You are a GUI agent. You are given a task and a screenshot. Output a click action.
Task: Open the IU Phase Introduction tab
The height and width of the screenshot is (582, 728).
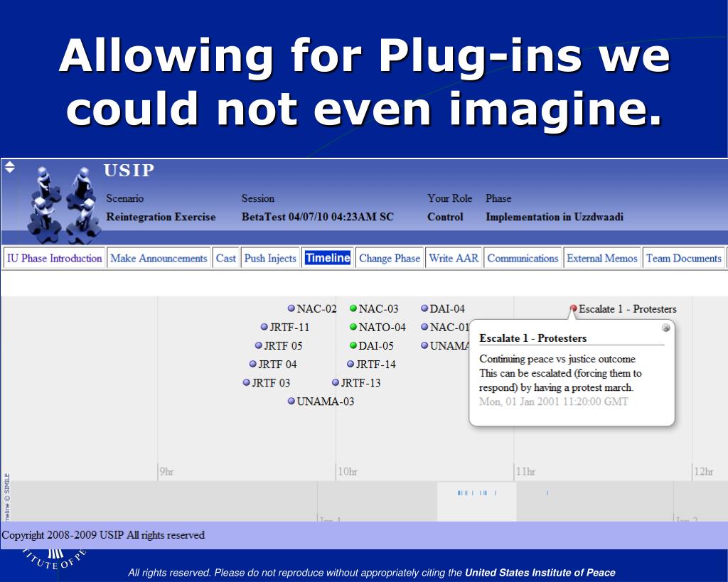pos(54,258)
